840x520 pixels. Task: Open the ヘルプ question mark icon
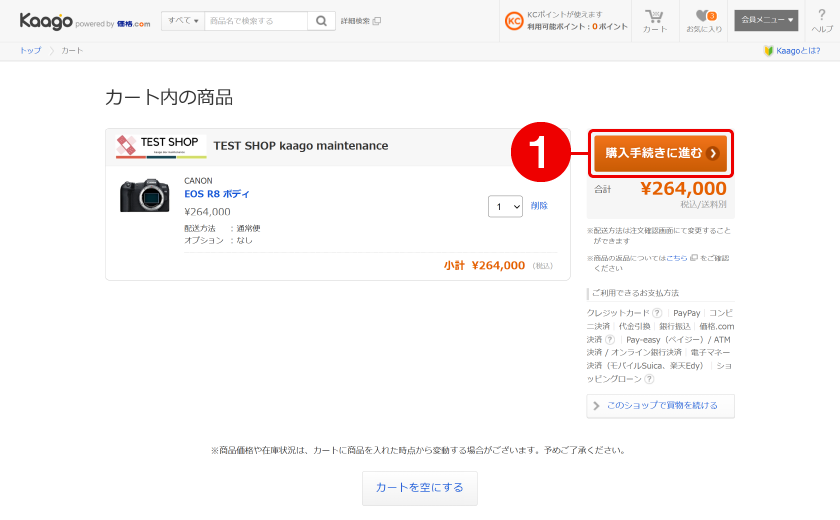pos(822,21)
